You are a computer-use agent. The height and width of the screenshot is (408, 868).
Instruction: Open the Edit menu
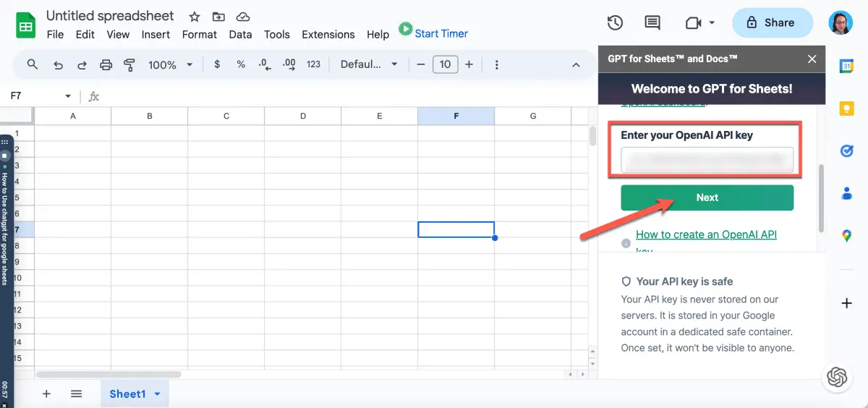click(x=85, y=34)
